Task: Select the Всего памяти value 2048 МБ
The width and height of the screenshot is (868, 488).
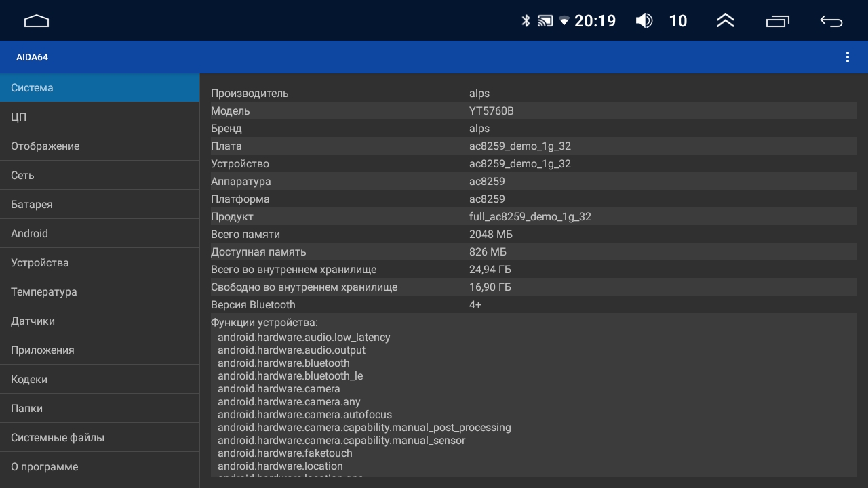Action: [491, 234]
